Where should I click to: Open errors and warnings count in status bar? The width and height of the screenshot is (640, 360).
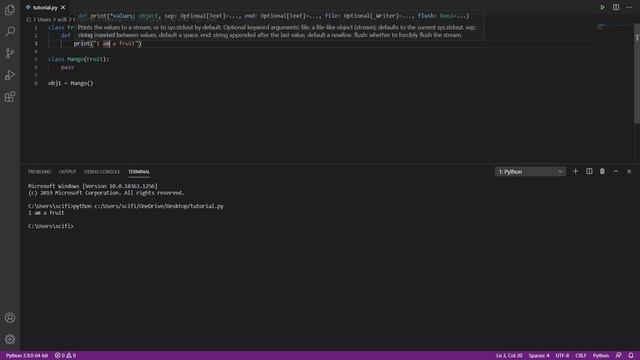pos(65,356)
